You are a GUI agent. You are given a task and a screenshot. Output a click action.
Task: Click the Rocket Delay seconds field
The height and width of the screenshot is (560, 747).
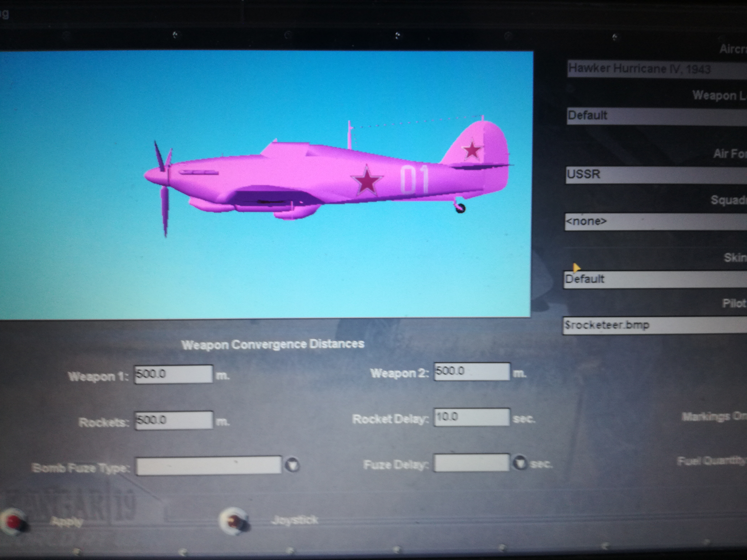(471, 417)
